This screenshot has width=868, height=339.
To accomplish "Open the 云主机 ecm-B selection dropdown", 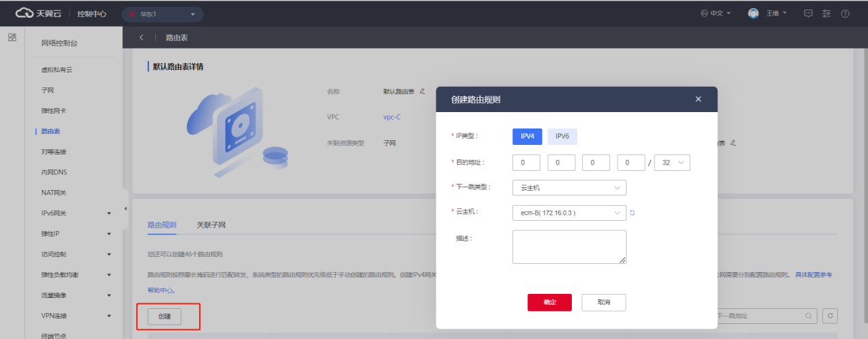I will pos(568,213).
